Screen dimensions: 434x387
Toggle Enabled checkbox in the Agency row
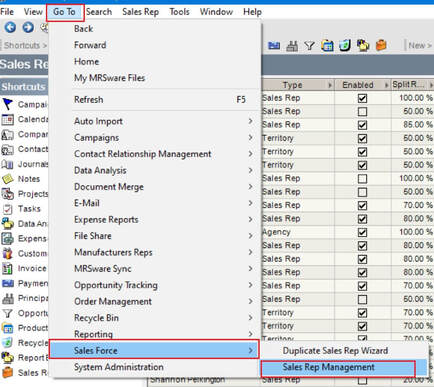coord(362,232)
